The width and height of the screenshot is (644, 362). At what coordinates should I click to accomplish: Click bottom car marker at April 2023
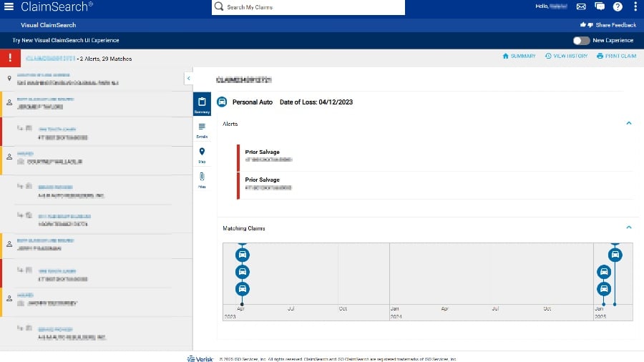pyautogui.click(x=243, y=289)
